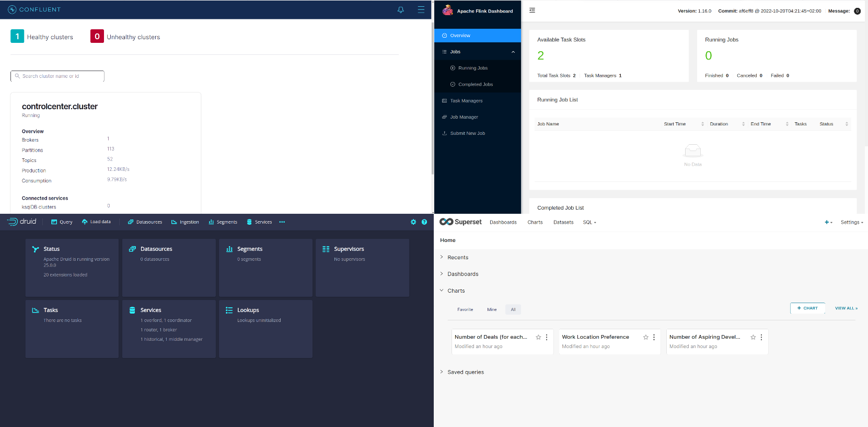Switch to the Mine charts tab
The image size is (868, 427).
(492, 309)
